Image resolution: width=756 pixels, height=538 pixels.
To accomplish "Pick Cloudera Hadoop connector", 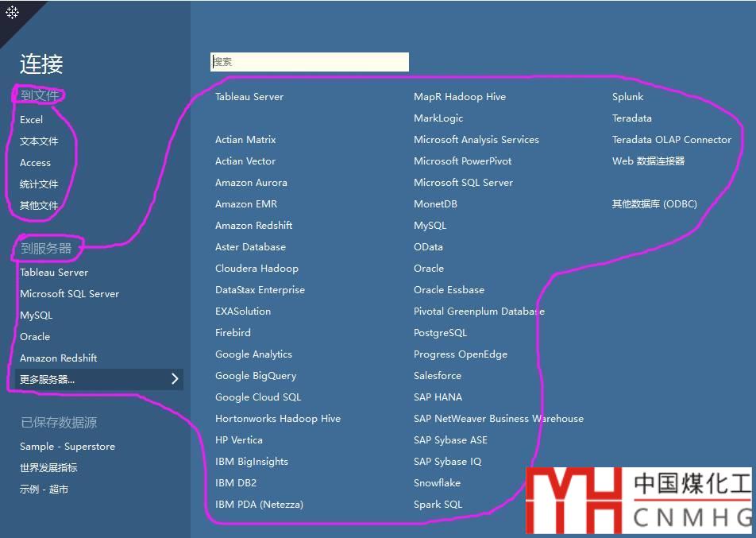I will 257,269.
